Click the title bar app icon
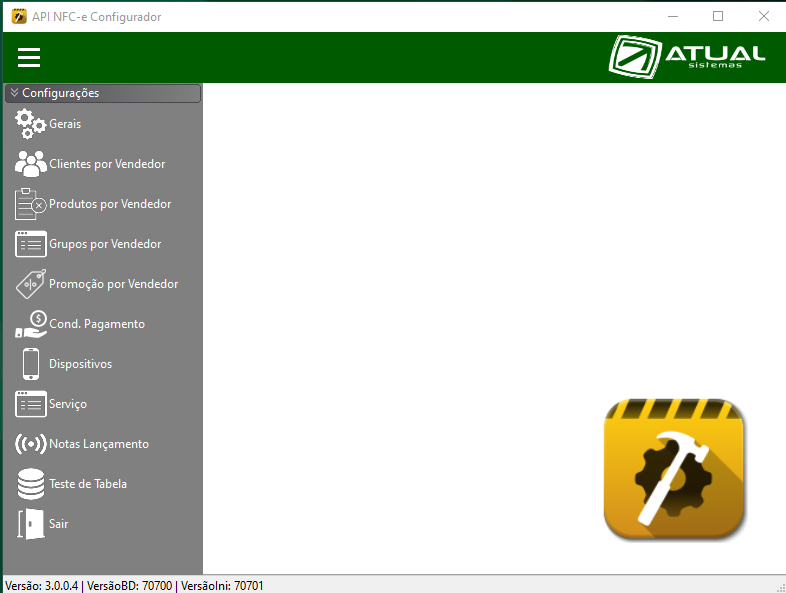The width and height of the screenshot is (786, 593). (x=19, y=17)
